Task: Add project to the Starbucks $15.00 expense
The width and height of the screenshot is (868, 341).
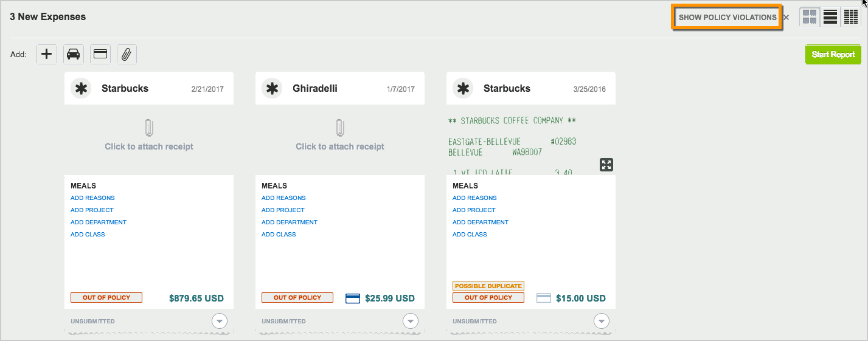Action: [474, 210]
